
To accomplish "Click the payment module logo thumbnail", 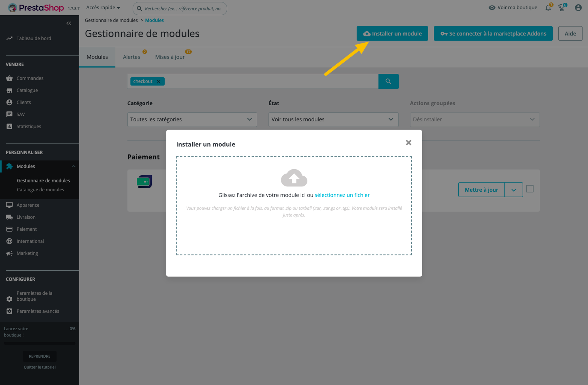I will click(144, 182).
